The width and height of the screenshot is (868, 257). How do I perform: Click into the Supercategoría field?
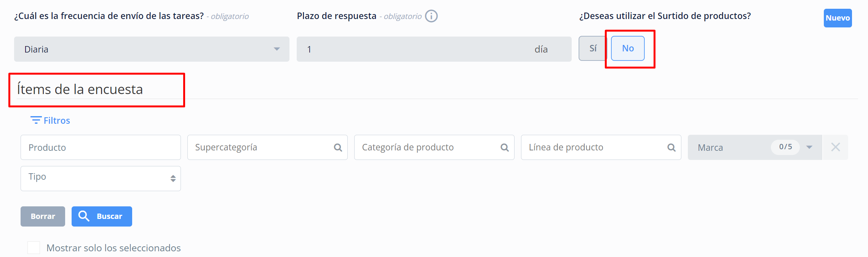click(x=259, y=147)
